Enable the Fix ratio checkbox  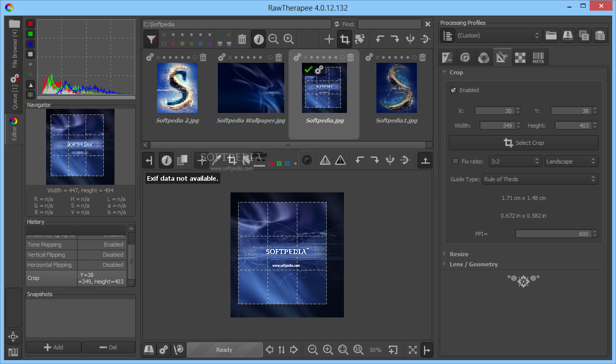(x=455, y=161)
